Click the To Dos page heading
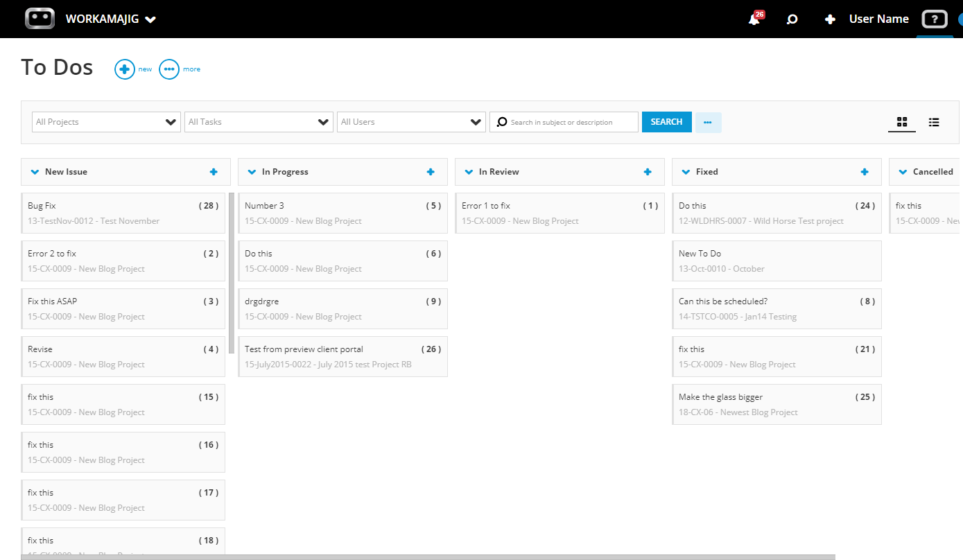The height and width of the screenshot is (560, 963). pos(57,67)
